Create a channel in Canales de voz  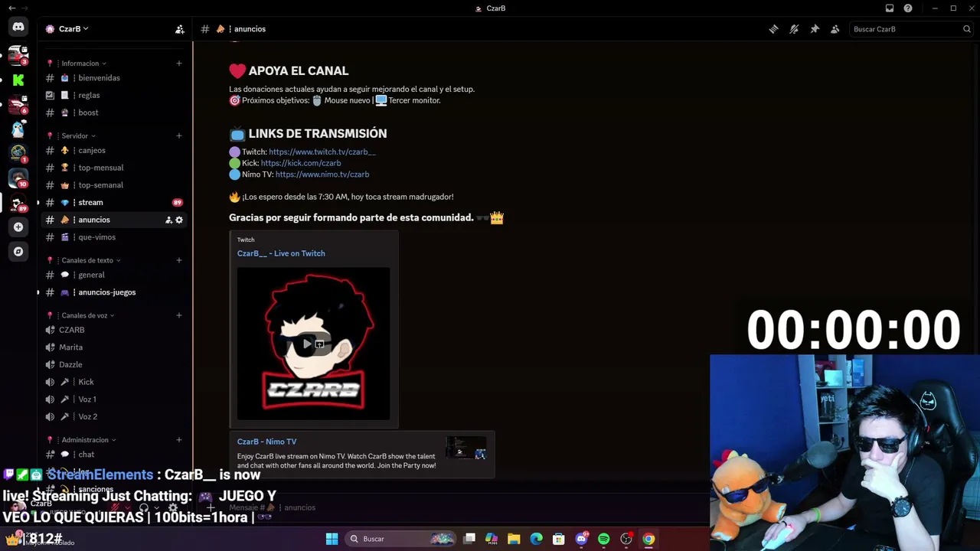(179, 315)
